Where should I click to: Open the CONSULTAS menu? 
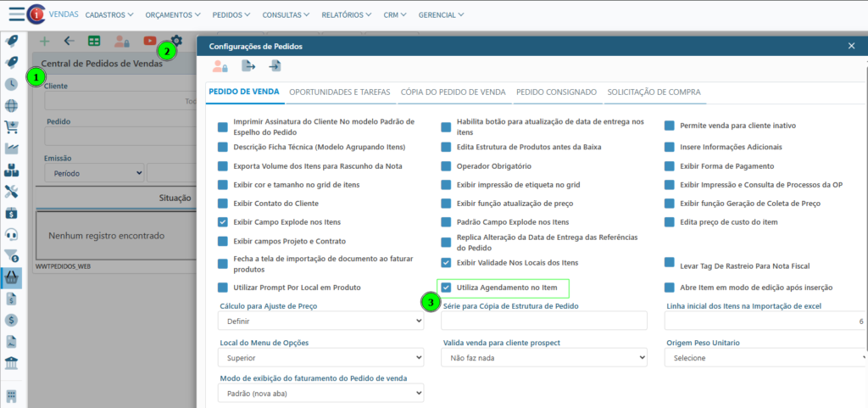click(286, 15)
